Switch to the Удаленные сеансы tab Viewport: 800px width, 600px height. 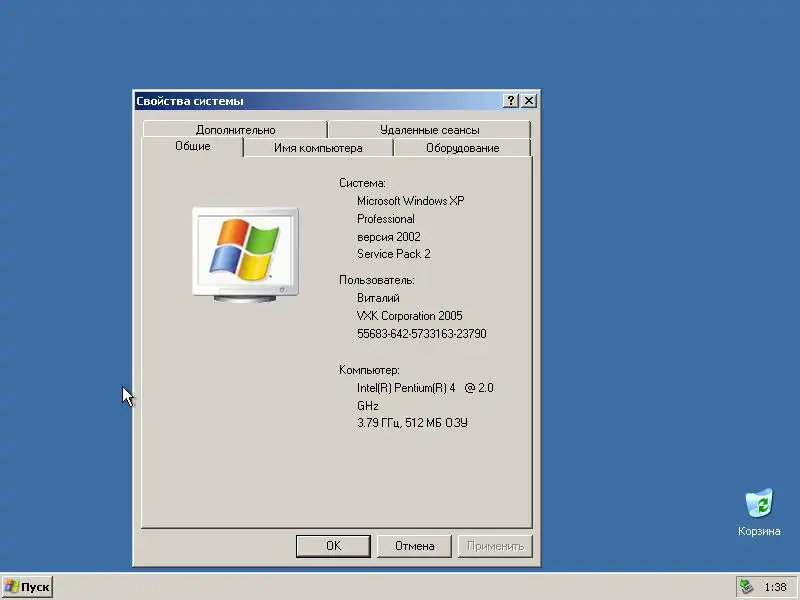tap(429, 130)
